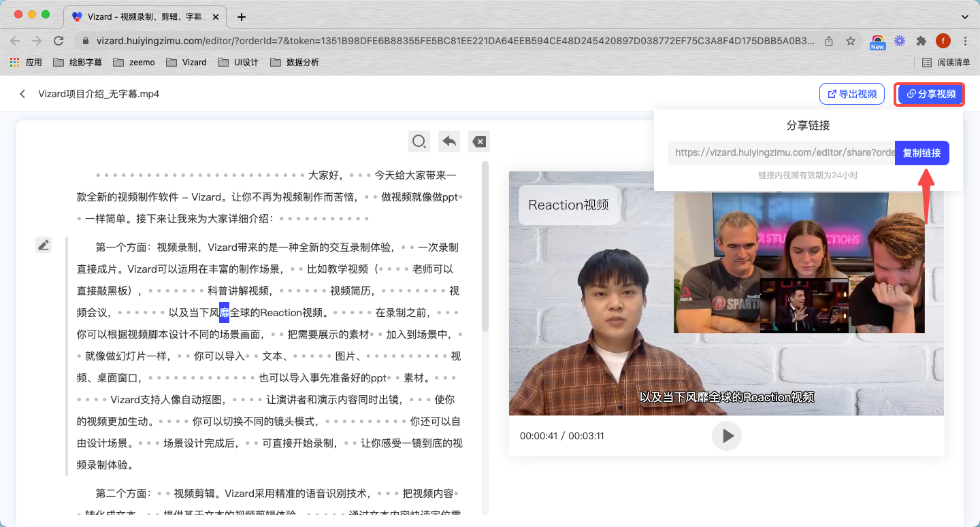Click the Reaction视频 label on video
Screen dimensions: 980x527
click(568, 205)
